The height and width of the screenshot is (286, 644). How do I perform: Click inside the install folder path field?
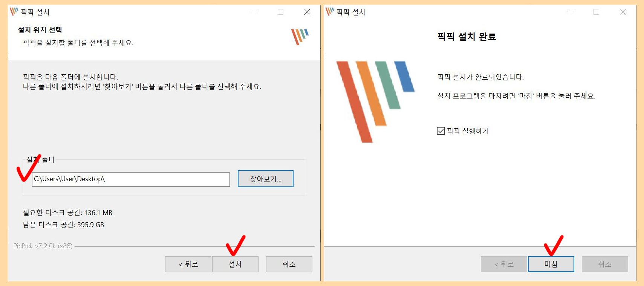coord(131,179)
